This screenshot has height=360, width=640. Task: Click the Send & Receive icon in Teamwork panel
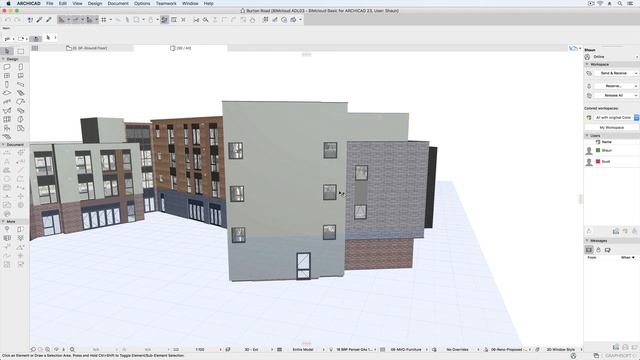pyautogui.click(x=589, y=73)
